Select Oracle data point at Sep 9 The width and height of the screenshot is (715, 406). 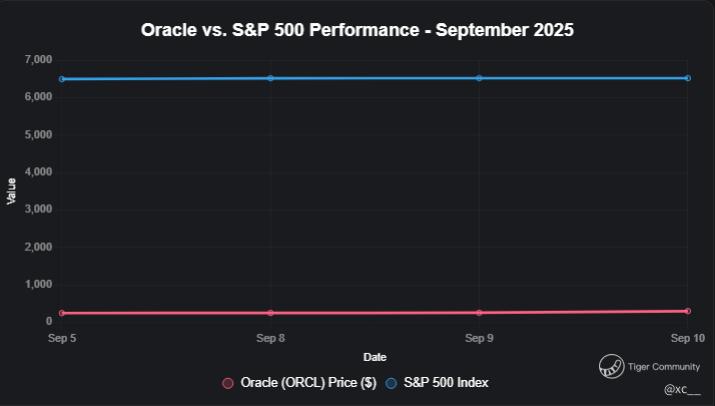tap(479, 313)
